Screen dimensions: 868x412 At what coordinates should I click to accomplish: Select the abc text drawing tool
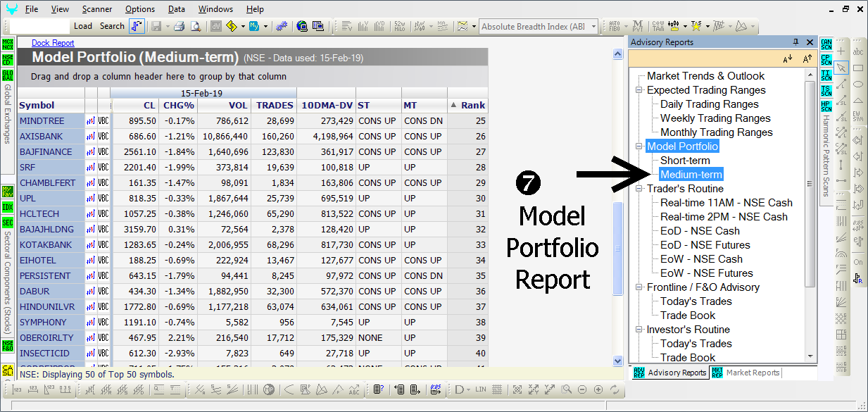[x=858, y=52]
